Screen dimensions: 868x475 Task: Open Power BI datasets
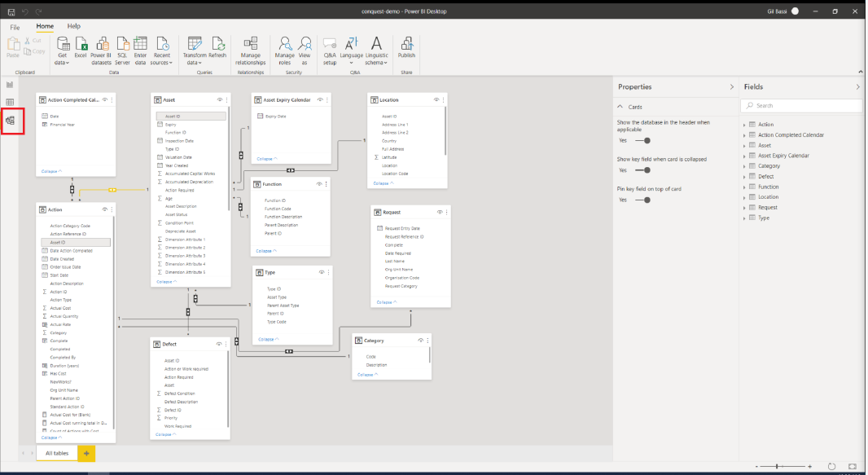point(101,51)
